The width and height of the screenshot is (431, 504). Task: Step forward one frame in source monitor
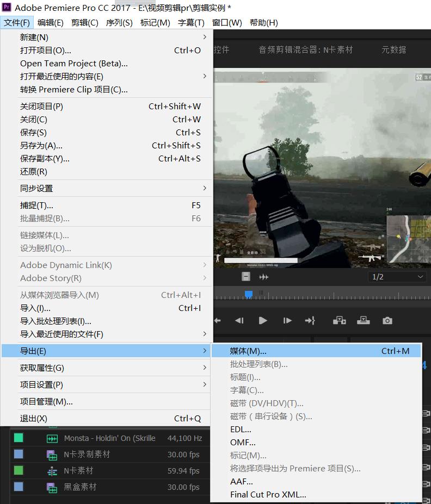pyautogui.click(x=287, y=321)
